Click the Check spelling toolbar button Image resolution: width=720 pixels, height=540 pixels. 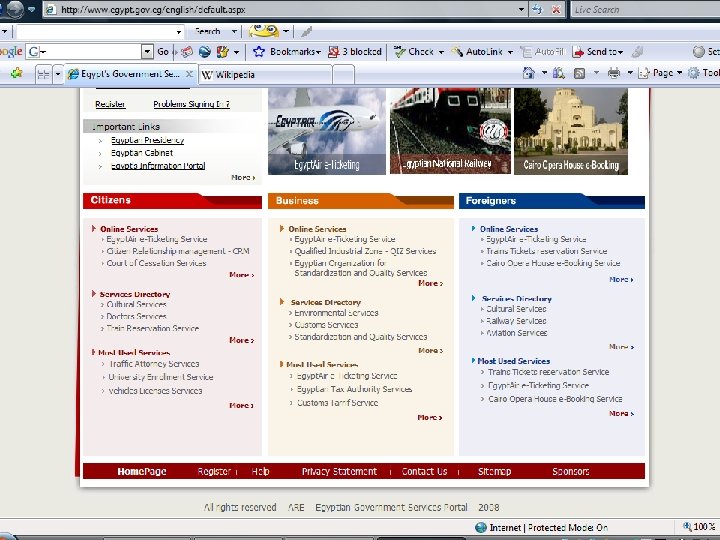(x=414, y=52)
